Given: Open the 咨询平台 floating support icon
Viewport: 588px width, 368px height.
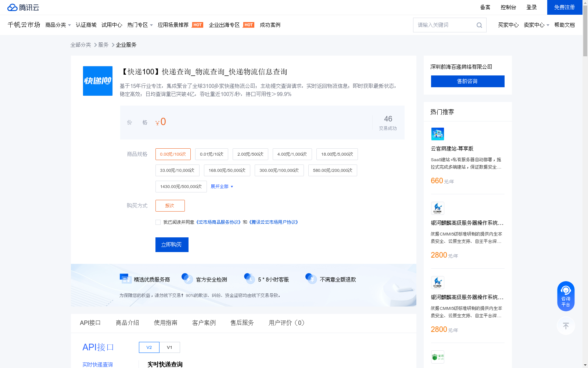Looking at the screenshot, I should pyautogui.click(x=566, y=296).
